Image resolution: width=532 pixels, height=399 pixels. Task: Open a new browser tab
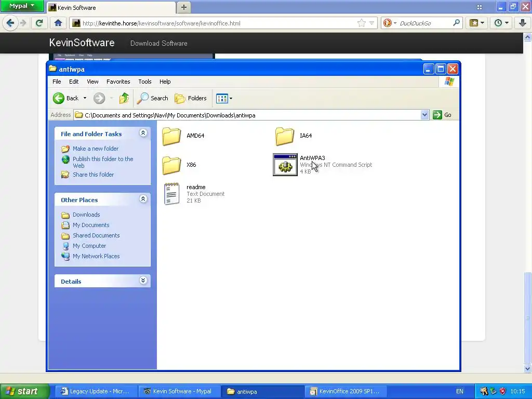(183, 7)
